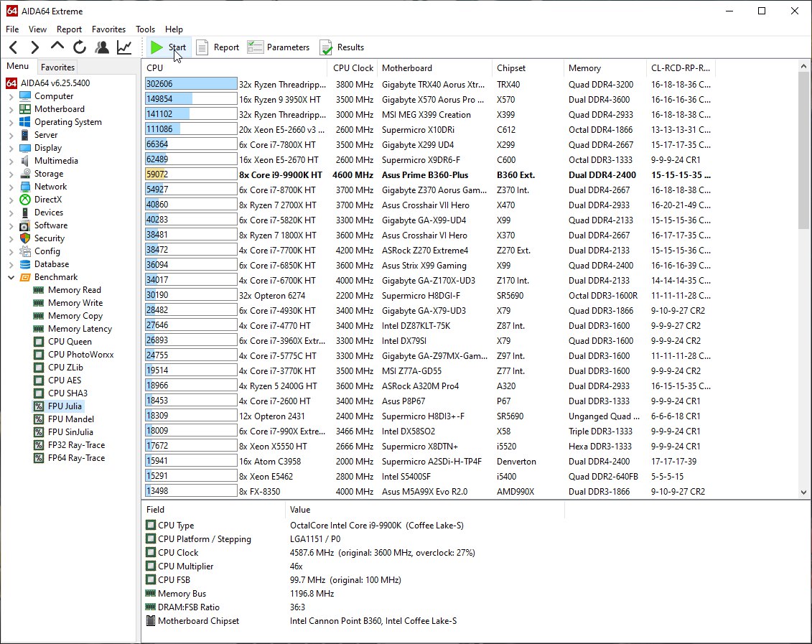812x644 pixels.
Task: Select the Config icon in the tree
Action: point(25,251)
